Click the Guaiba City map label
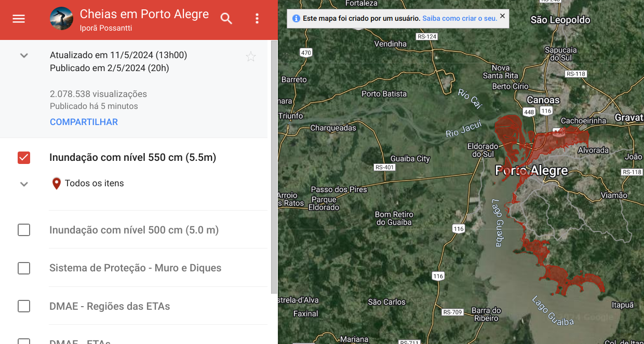 tap(410, 159)
